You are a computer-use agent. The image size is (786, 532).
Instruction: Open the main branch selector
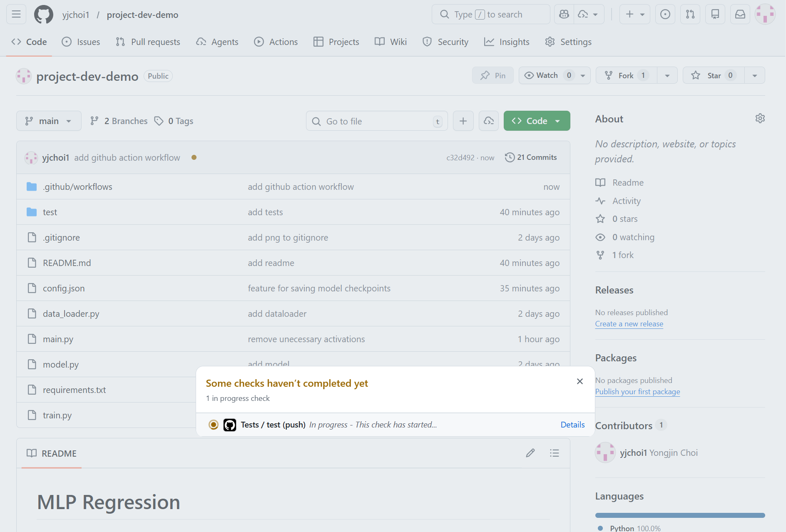pyautogui.click(x=49, y=121)
